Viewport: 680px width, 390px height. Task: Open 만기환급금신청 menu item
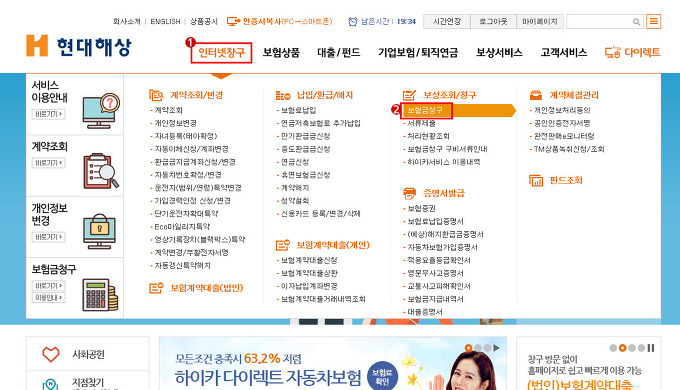point(305,136)
